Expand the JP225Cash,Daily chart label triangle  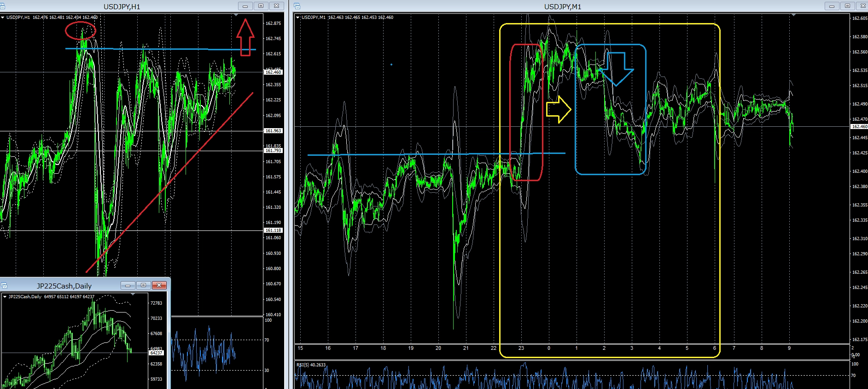pyautogui.click(x=5, y=297)
